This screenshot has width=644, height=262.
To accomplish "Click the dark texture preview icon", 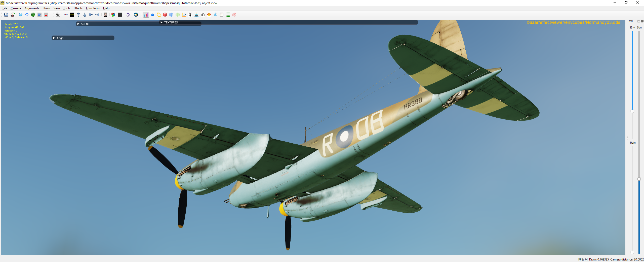I will (105, 15).
